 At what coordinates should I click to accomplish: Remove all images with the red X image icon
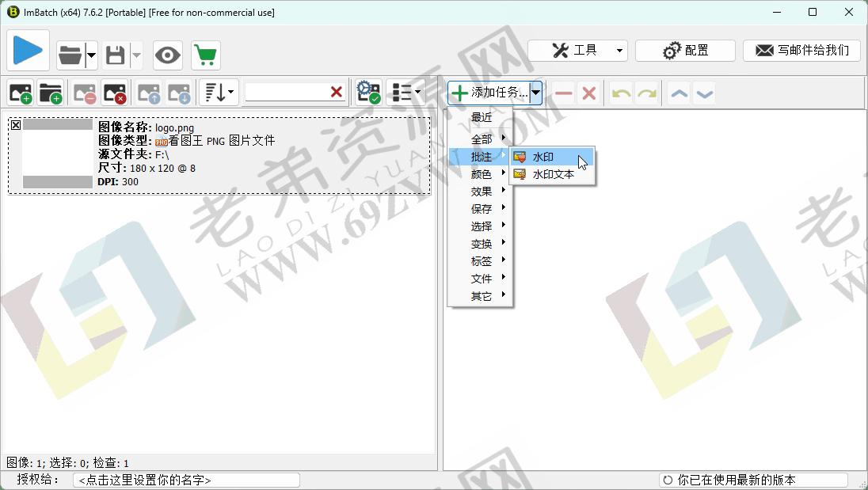[x=115, y=93]
